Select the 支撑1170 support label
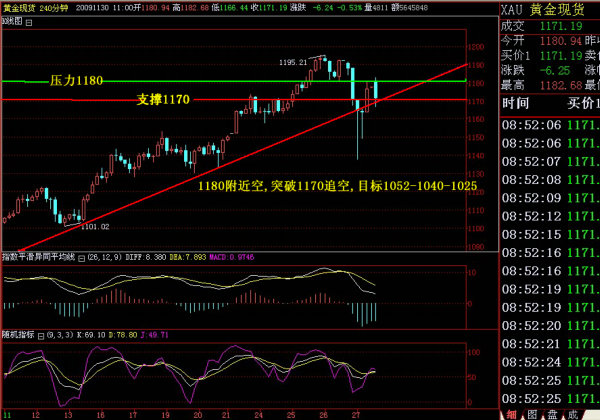 pyautogui.click(x=163, y=99)
